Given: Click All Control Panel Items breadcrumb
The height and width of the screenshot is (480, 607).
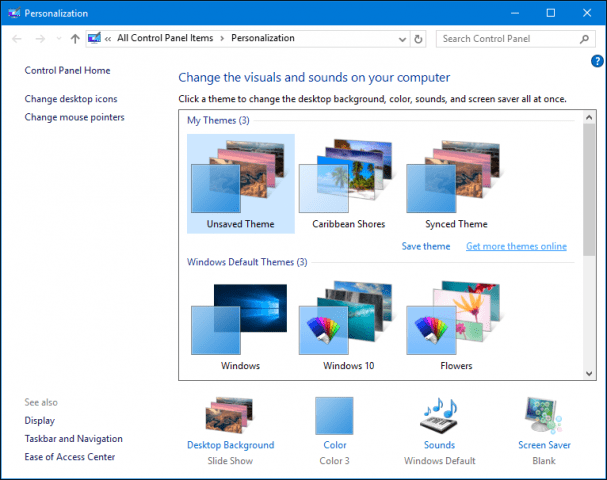Looking at the screenshot, I should pos(165,38).
